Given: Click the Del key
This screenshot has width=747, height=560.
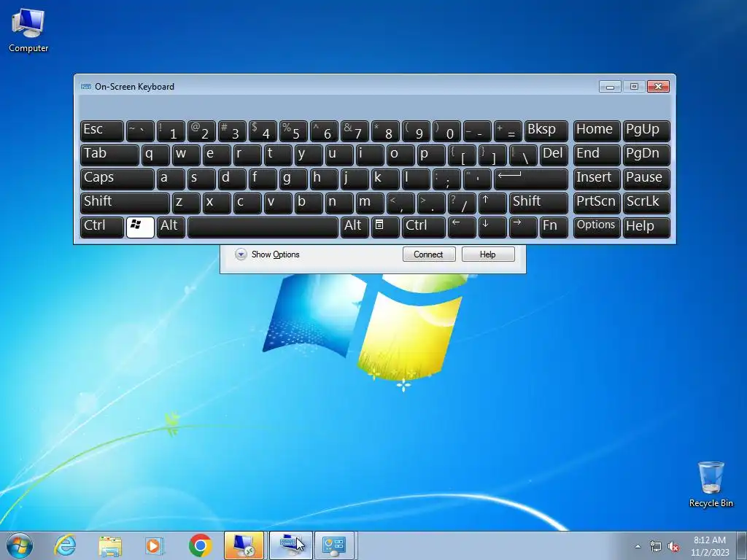Looking at the screenshot, I should (x=554, y=155).
